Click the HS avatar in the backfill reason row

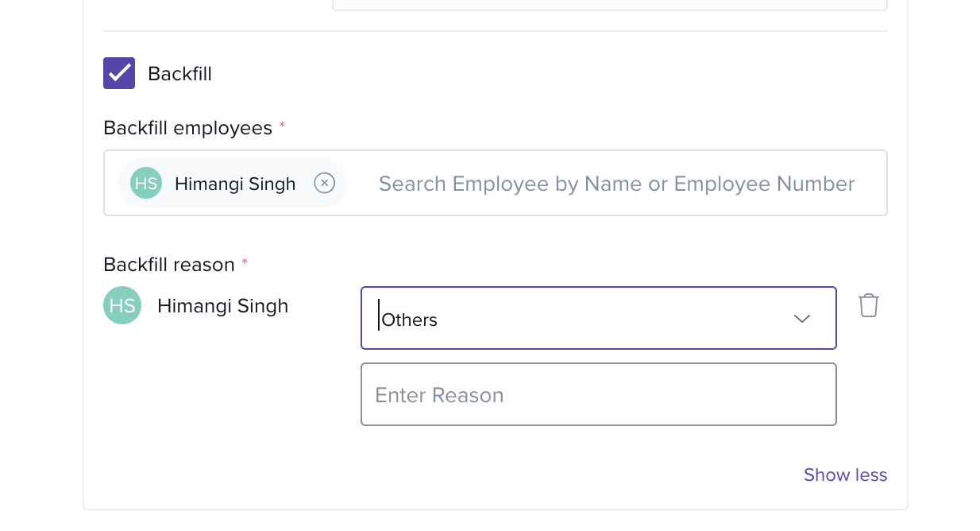tap(122, 305)
